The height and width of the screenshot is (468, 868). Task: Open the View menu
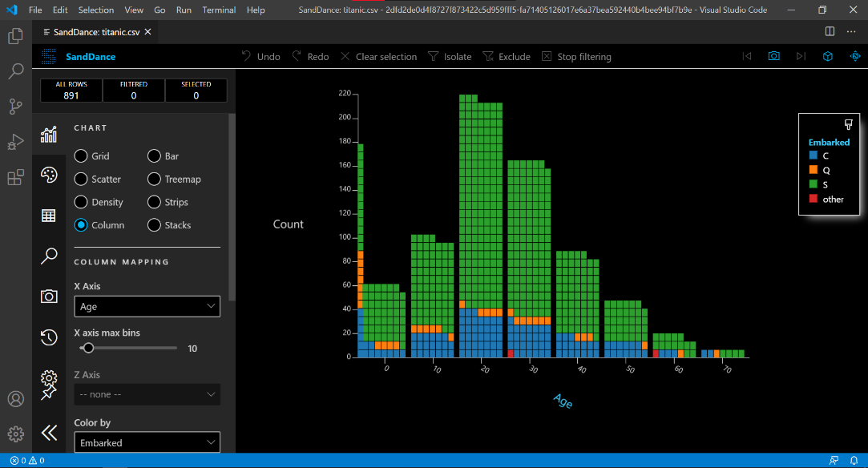tap(133, 10)
